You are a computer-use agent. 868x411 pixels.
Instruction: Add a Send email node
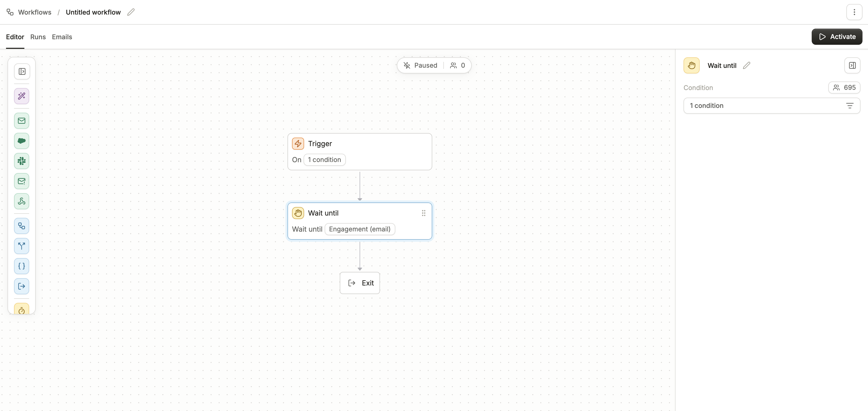(x=22, y=121)
